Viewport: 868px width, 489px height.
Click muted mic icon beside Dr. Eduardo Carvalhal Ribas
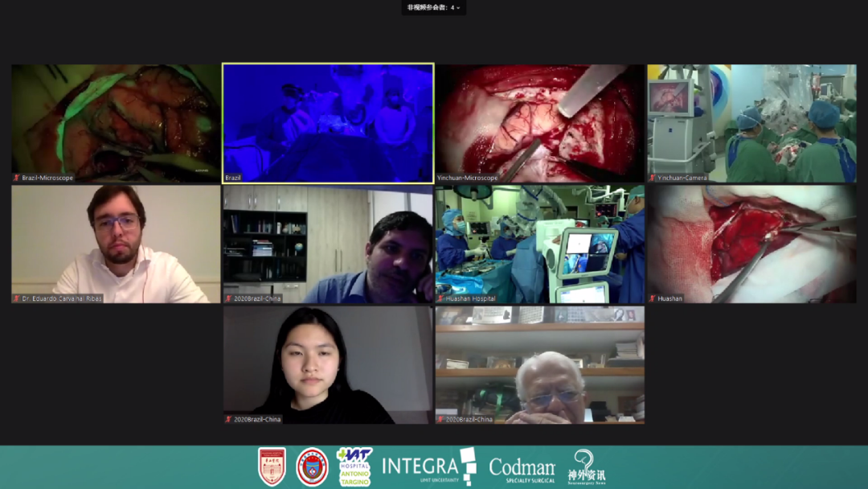click(x=17, y=298)
